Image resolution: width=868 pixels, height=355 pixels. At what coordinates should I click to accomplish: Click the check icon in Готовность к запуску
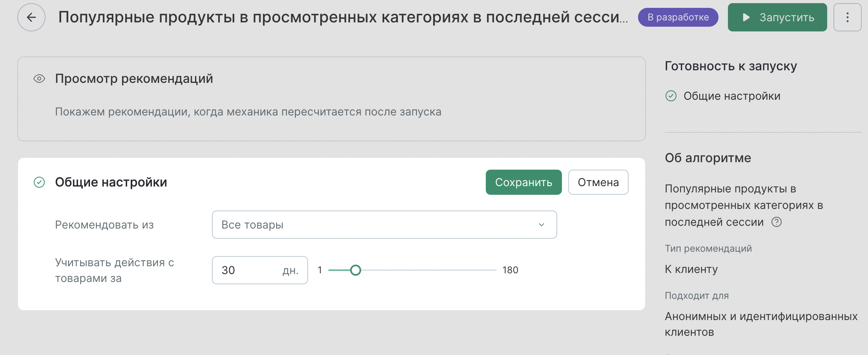pyautogui.click(x=671, y=96)
